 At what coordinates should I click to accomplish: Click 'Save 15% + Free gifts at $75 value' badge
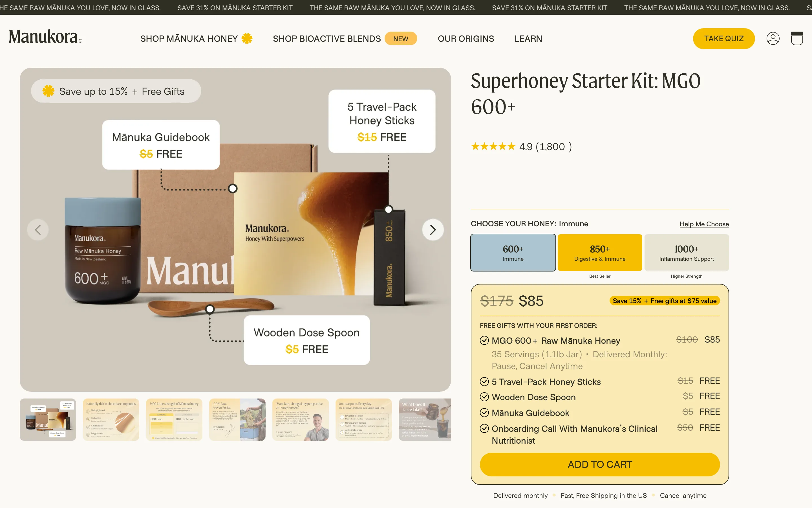[664, 301]
